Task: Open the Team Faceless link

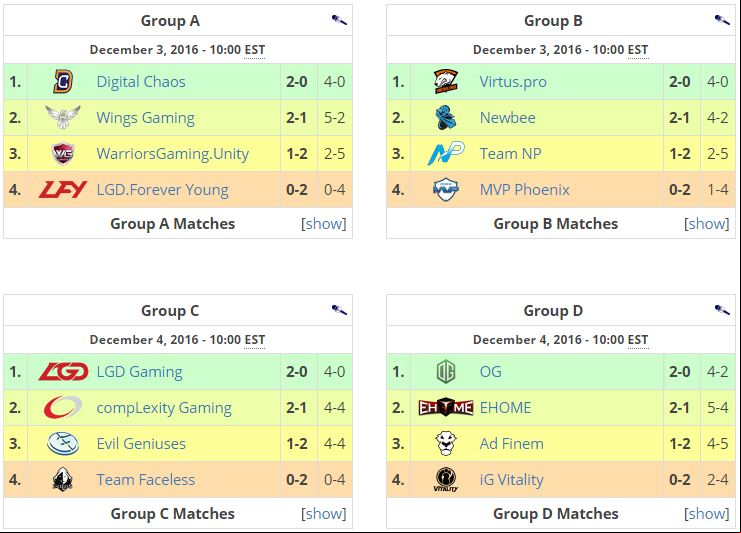Action: [146, 480]
